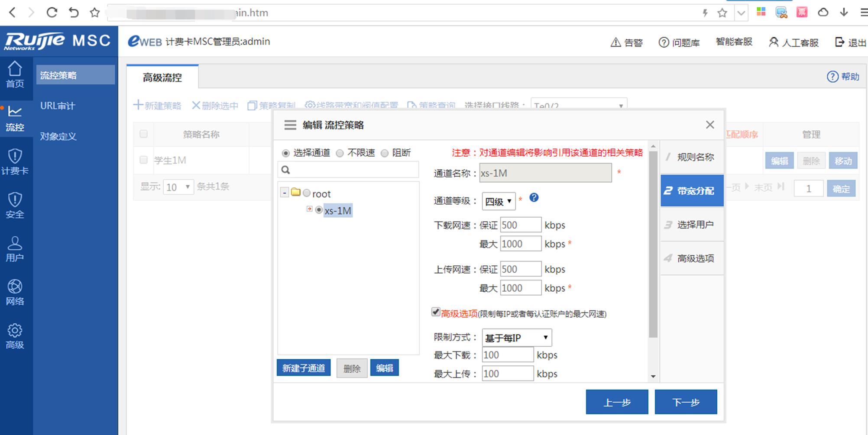Uncheck the 高级选项 checkbox
868x435 pixels.
coord(436,312)
